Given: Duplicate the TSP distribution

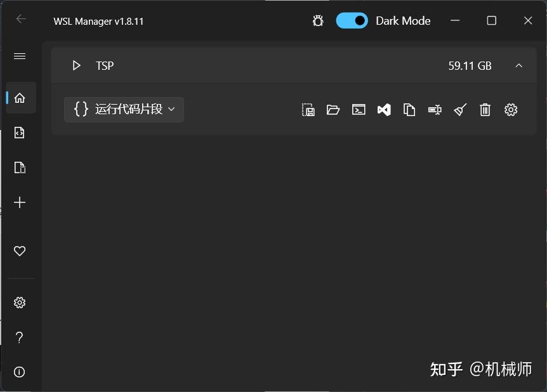Looking at the screenshot, I should [409, 110].
